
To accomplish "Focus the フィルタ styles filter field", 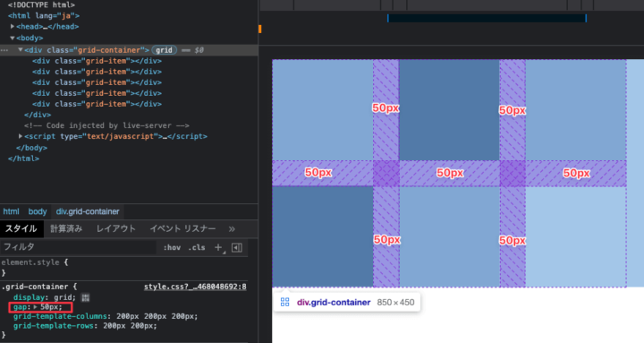I will pyautogui.click(x=78, y=247).
